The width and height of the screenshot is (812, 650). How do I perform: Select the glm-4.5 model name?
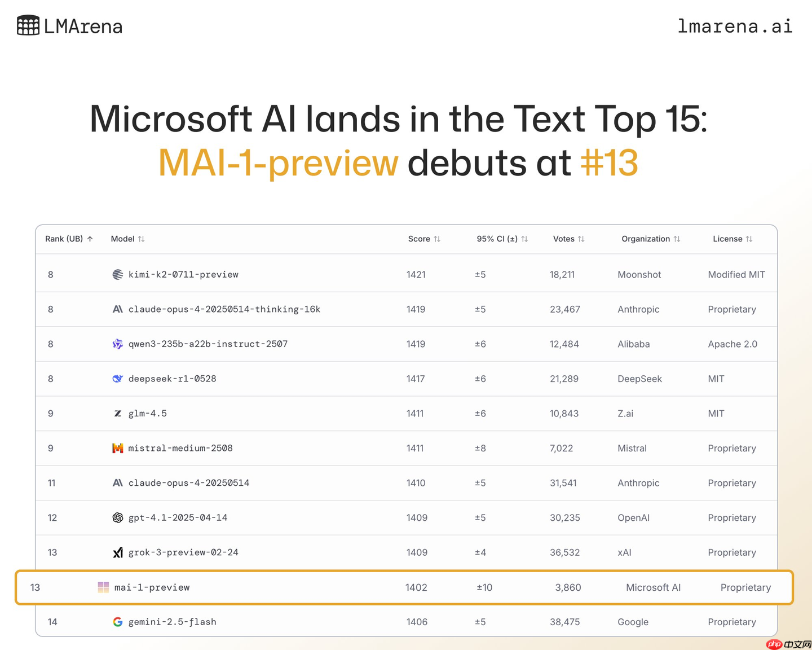(x=148, y=414)
